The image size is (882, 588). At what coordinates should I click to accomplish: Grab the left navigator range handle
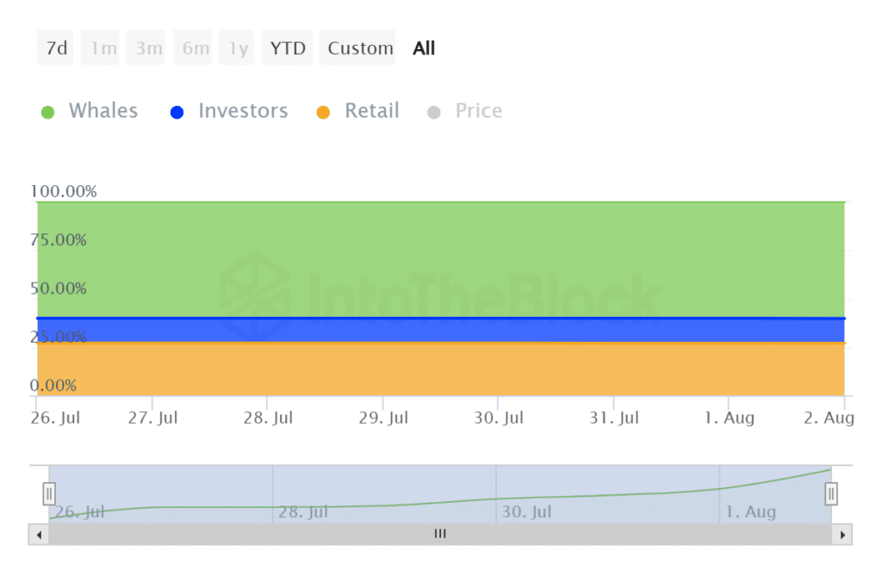(x=49, y=494)
